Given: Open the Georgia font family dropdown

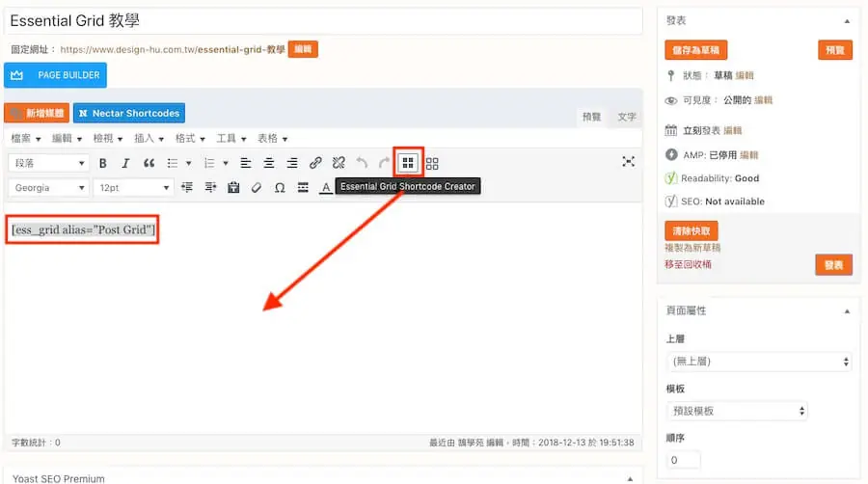Looking at the screenshot, I should pyautogui.click(x=49, y=187).
